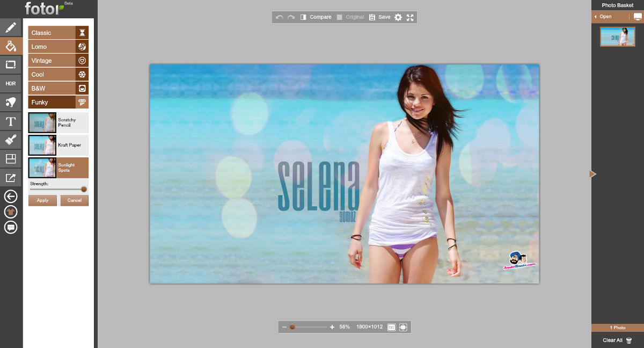Click the zoom slider handle
644x348 pixels.
[x=292, y=327]
